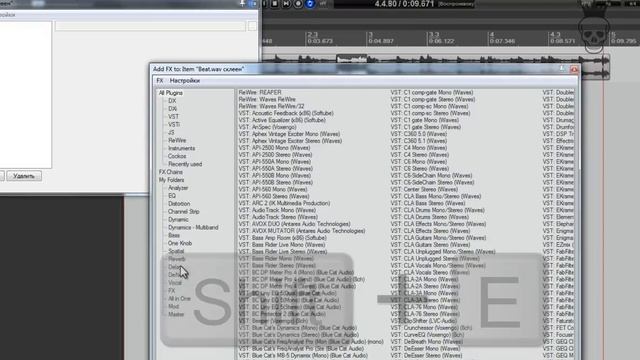Select the Instruments category
Image resolution: width=640 pixels, height=360 pixels.
tap(182, 148)
